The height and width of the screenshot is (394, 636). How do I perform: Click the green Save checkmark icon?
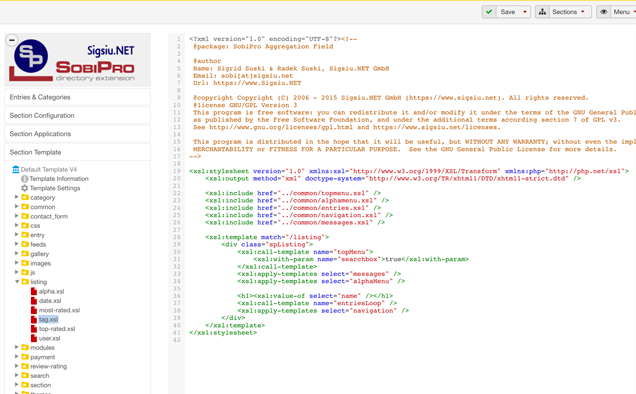coord(489,12)
